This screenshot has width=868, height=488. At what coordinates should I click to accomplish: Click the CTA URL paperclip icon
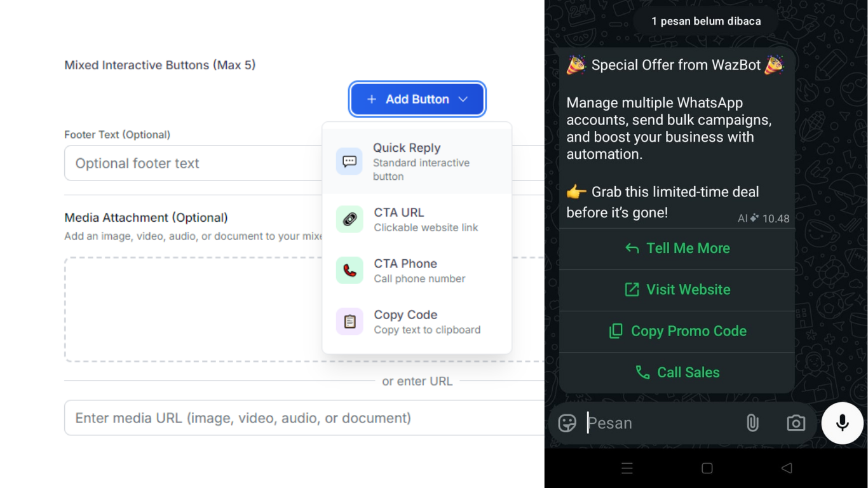(349, 219)
